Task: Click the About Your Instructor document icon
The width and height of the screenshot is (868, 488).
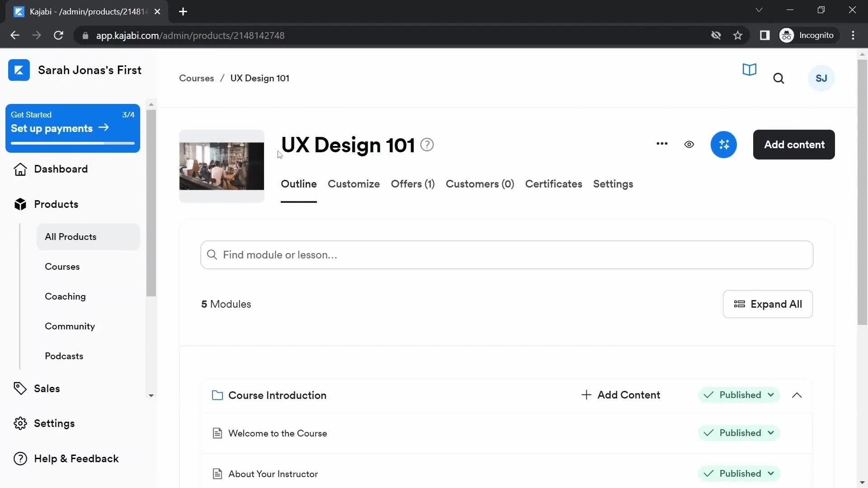Action: (x=217, y=474)
